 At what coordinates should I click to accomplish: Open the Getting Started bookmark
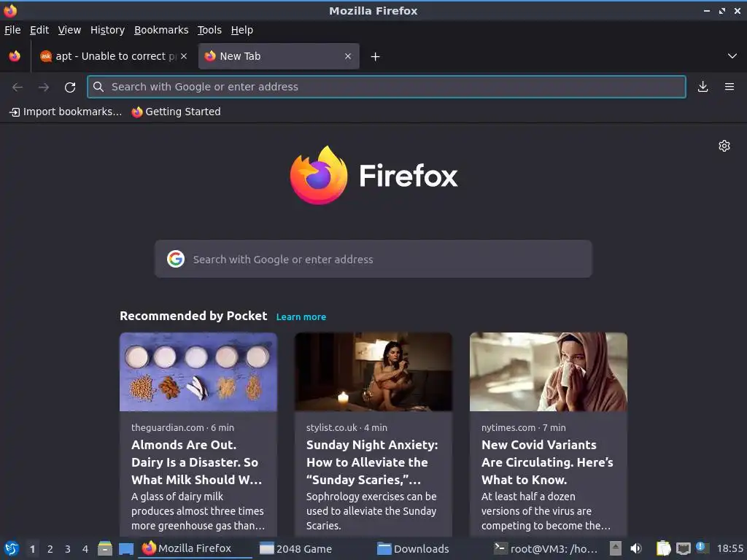click(177, 112)
